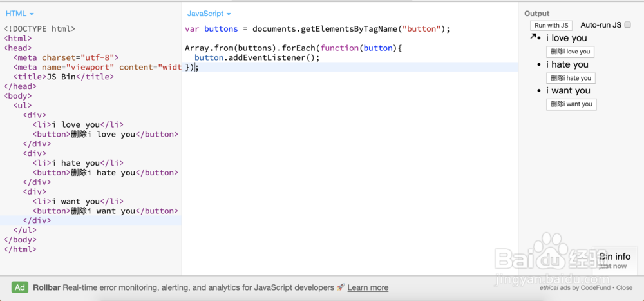Click the closing </html> tag line
Viewport: 644px width, 301px height.
coord(20,249)
